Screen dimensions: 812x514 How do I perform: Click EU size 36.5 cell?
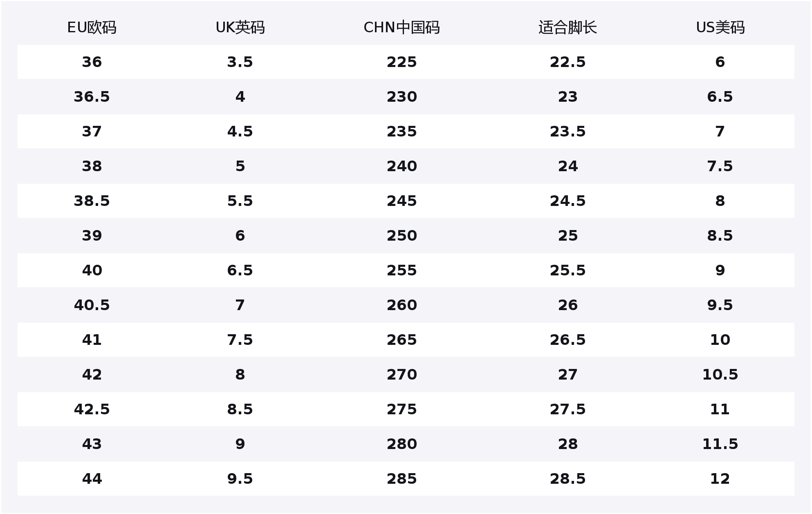pyautogui.click(x=92, y=97)
